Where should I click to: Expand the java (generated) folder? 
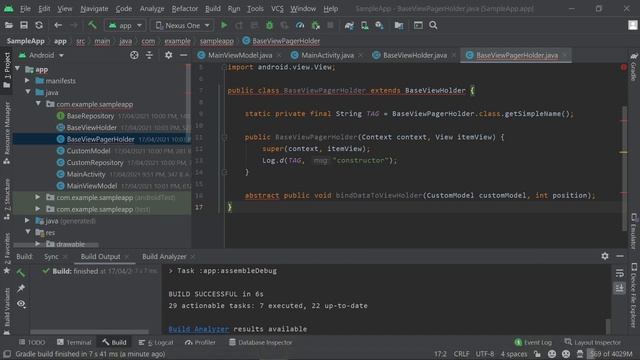(28, 220)
